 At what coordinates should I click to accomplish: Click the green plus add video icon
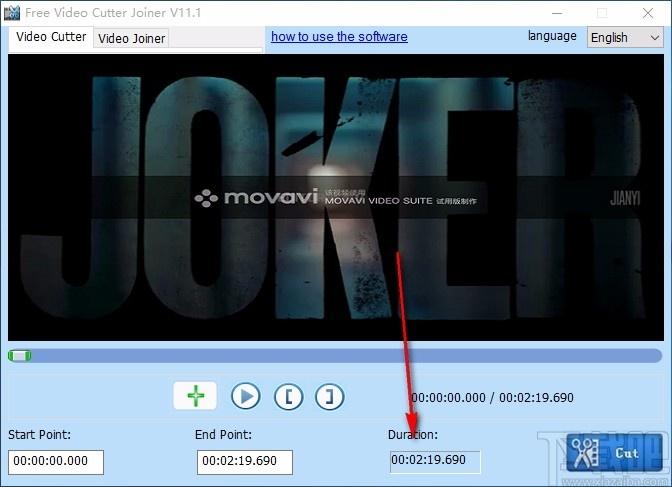(x=195, y=396)
